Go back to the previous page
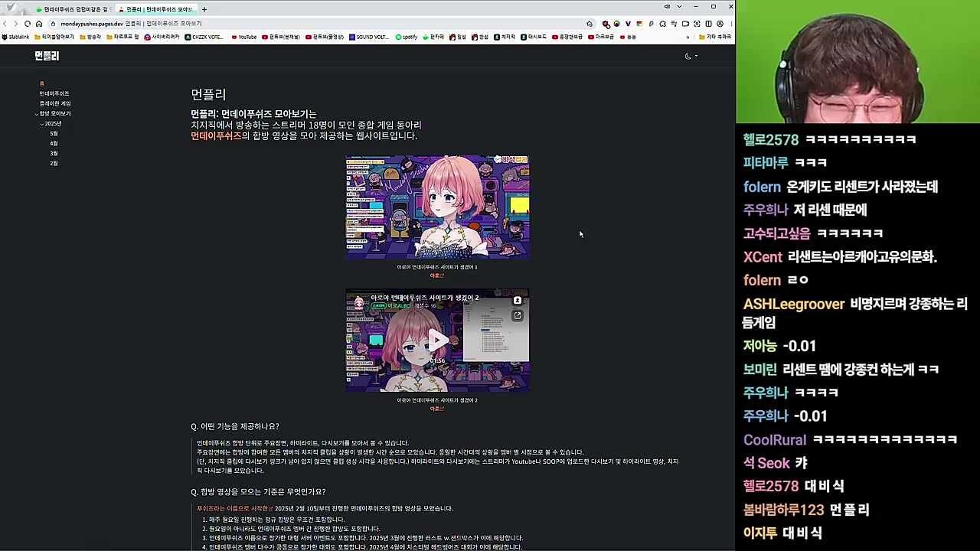Image resolution: width=980 pixels, height=551 pixels. tap(5, 24)
